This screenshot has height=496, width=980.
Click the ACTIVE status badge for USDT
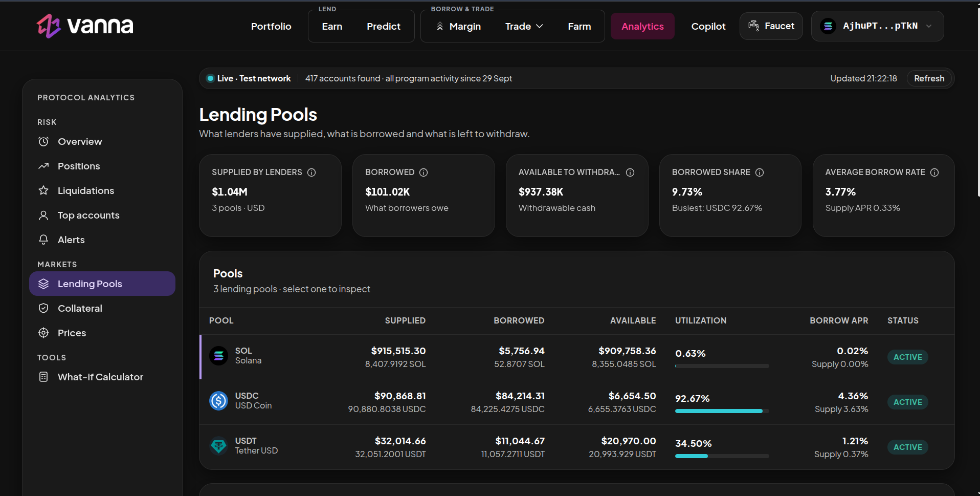[908, 447]
